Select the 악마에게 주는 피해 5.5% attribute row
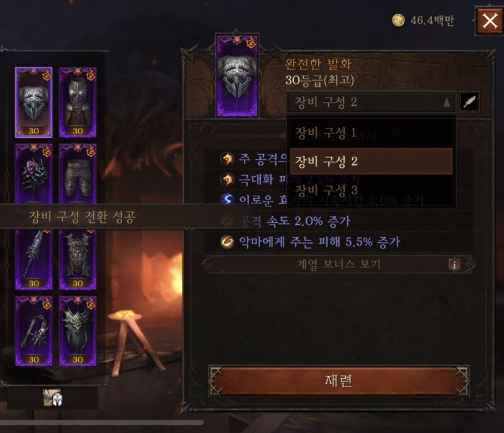The height and width of the screenshot is (433, 504). (338, 242)
